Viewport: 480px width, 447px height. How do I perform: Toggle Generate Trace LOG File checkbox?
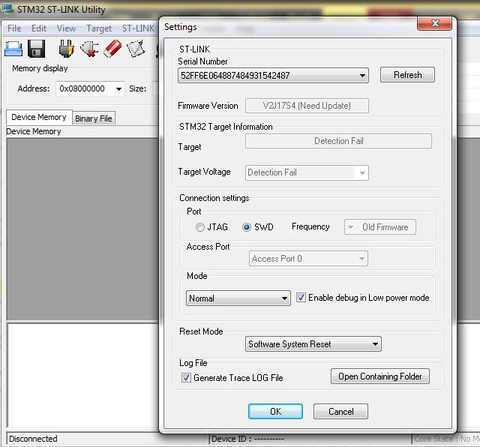(x=186, y=378)
